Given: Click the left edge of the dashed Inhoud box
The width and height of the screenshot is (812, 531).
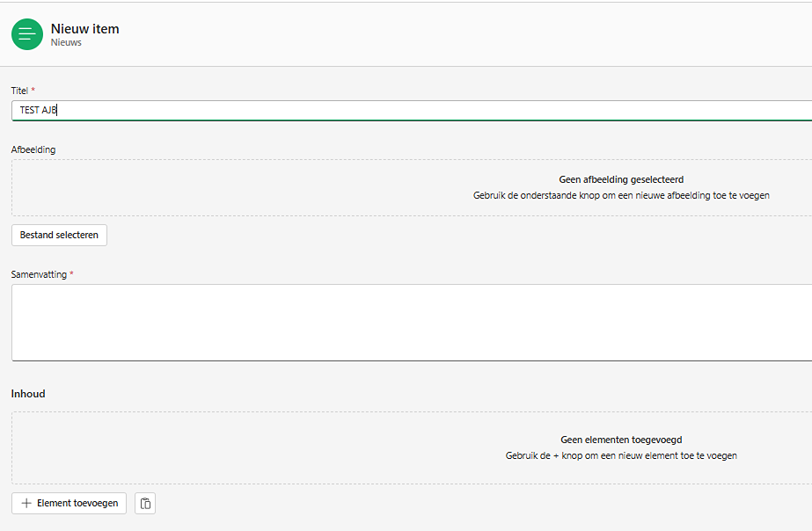Looking at the screenshot, I should coord(12,447).
